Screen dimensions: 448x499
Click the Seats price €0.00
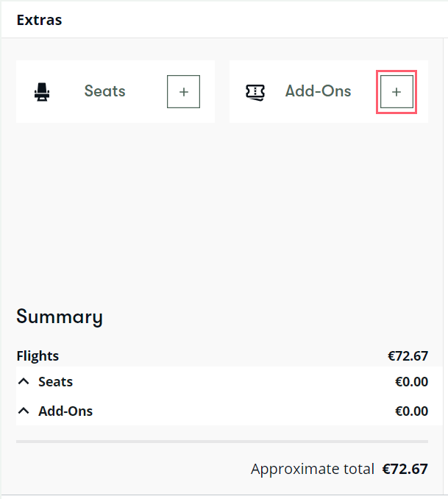tap(411, 381)
